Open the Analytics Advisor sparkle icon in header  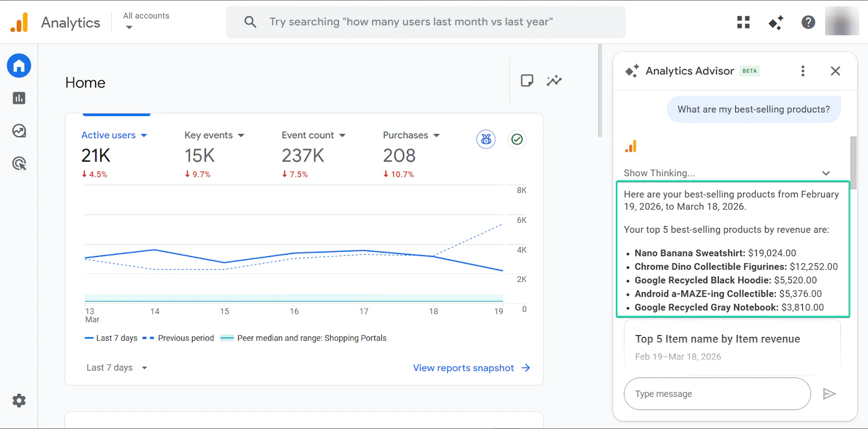coord(776,22)
